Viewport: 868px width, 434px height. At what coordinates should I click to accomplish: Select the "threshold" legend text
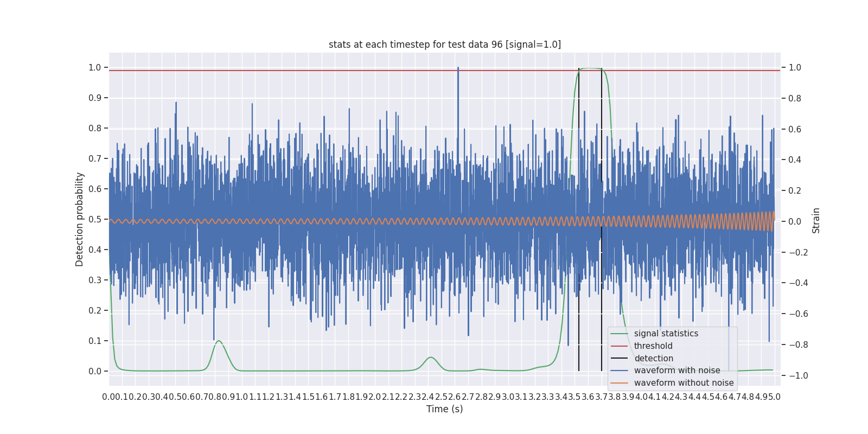pyautogui.click(x=653, y=346)
